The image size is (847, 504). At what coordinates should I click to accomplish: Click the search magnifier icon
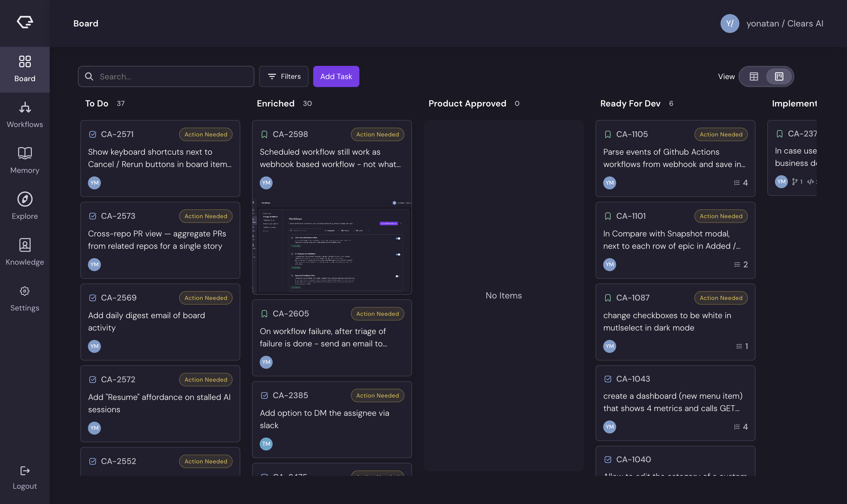89,76
